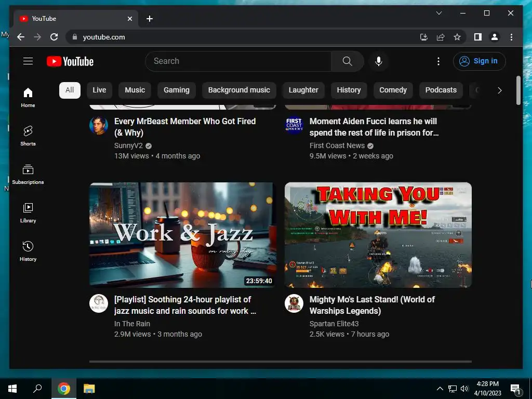Select the History filter chip
The image size is (532, 399).
(x=349, y=90)
